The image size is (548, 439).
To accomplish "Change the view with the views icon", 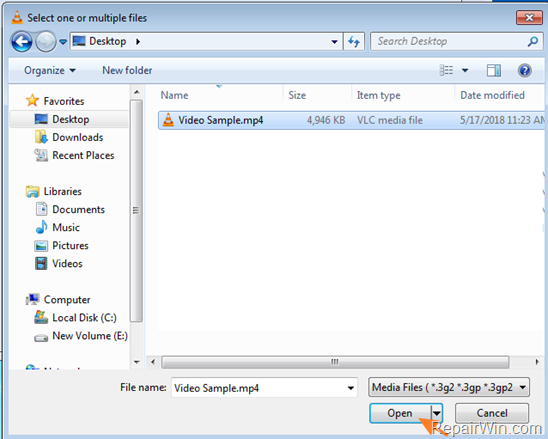I will coord(446,71).
